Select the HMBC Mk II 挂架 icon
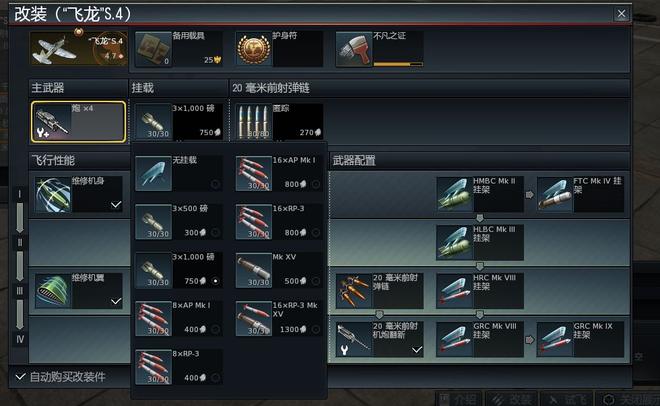This screenshot has height=406, width=660. (x=455, y=194)
